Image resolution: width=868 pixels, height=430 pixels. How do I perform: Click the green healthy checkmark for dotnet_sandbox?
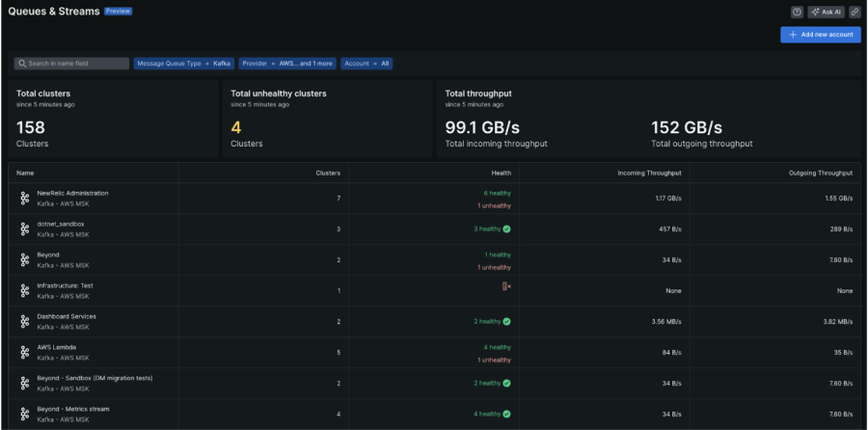506,229
